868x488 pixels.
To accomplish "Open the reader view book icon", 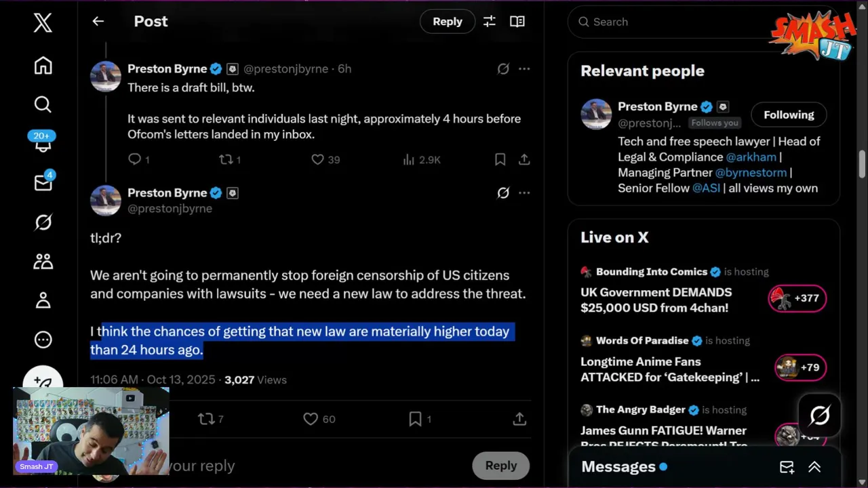I will (517, 22).
